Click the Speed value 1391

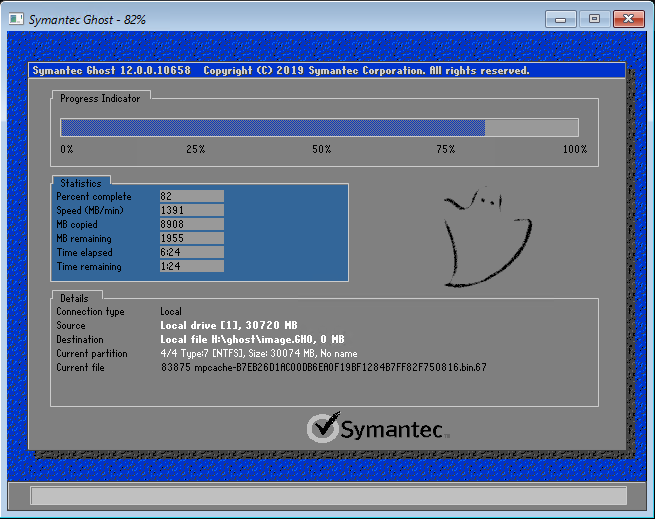point(192,210)
